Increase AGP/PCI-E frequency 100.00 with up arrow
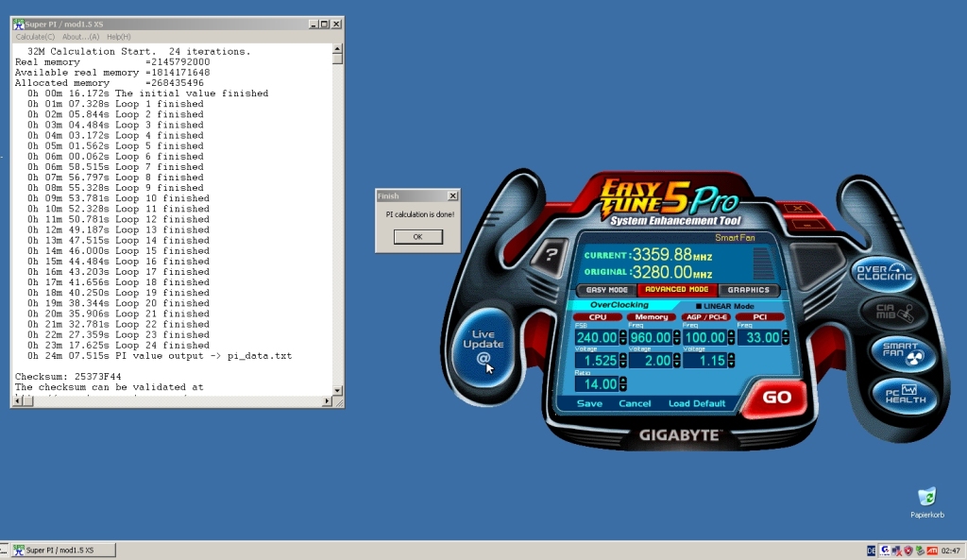This screenshot has width=967, height=560. point(732,333)
